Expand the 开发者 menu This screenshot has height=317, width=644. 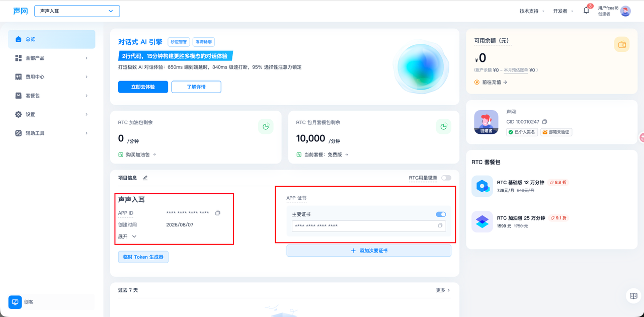pos(563,11)
